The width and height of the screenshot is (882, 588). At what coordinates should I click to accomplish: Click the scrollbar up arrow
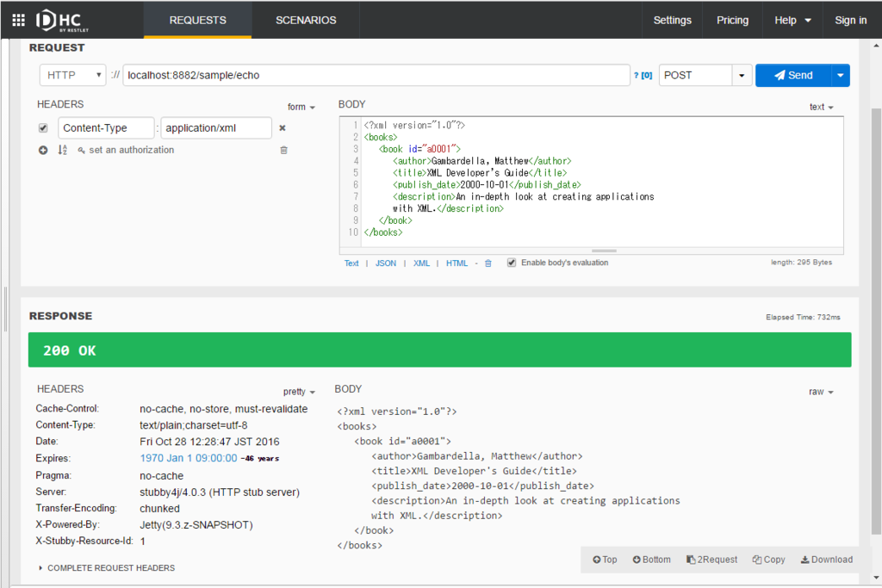click(x=876, y=45)
